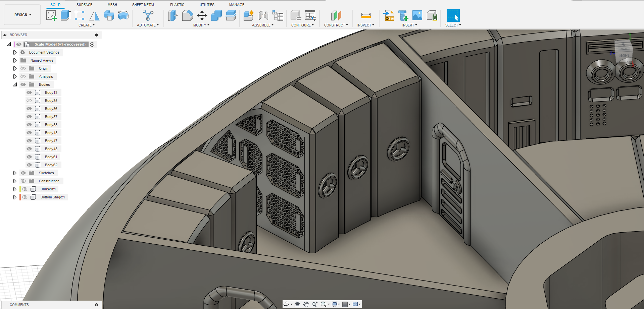The width and height of the screenshot is (644, 309).
Task: Collapse the Bodies folder
Action: pyautogui.click(x=15, y=84)
